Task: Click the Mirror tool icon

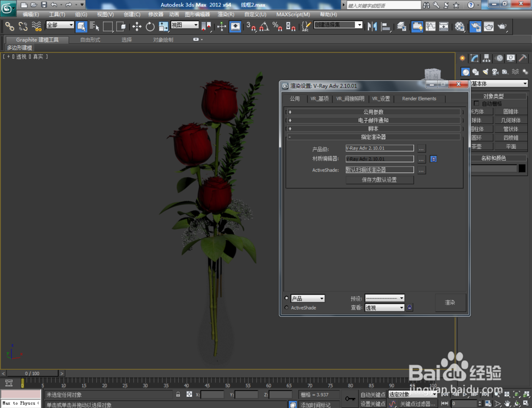Action: [372, 26]
